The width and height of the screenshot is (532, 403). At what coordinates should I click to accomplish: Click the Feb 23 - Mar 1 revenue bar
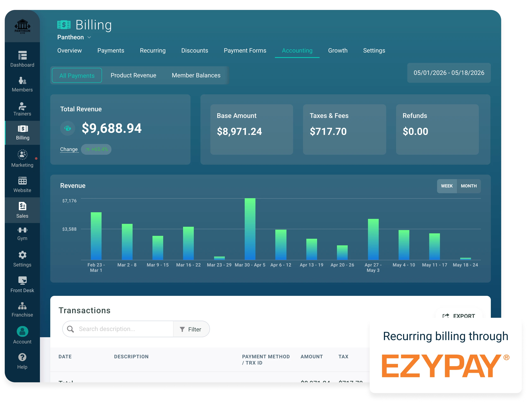(x=96, y=236)
